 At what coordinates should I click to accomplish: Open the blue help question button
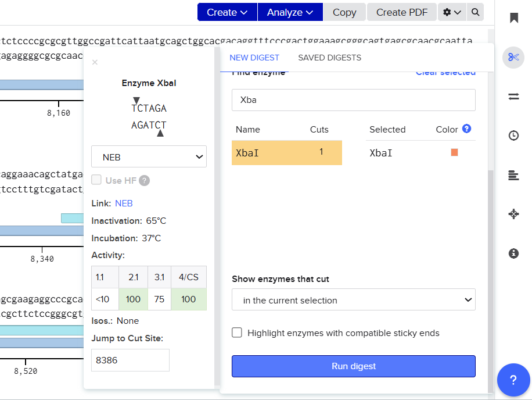point(513,380)
